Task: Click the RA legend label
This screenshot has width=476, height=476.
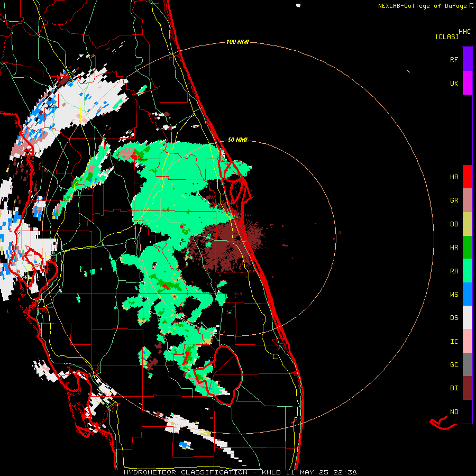Action: 454,271
